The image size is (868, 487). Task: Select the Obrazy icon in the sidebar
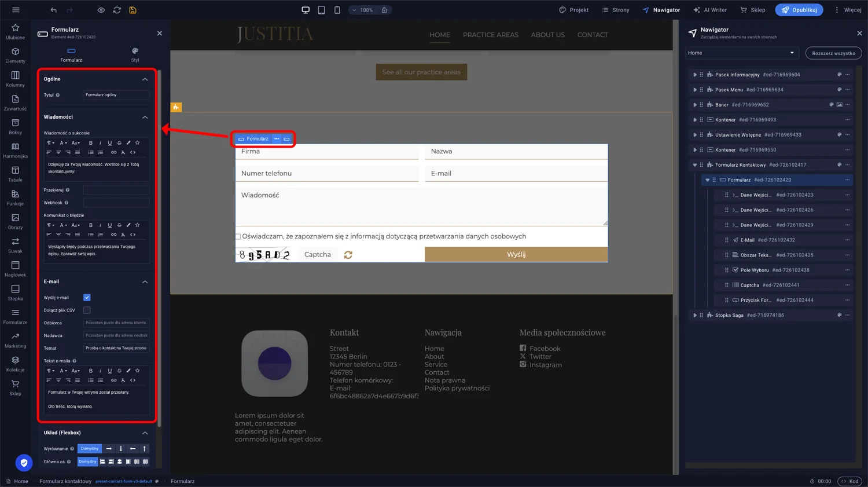click(x=15, y=222)
